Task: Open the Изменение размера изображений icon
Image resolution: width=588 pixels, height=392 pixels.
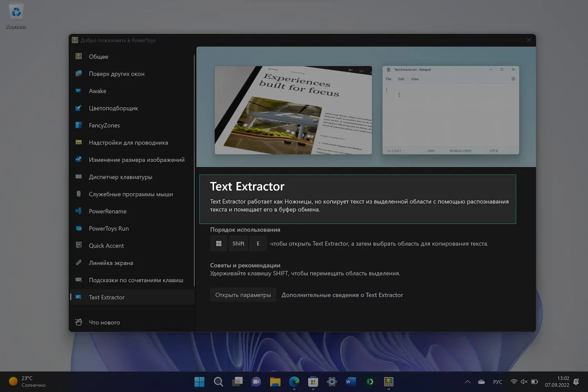Action: [x=78, y=160]
